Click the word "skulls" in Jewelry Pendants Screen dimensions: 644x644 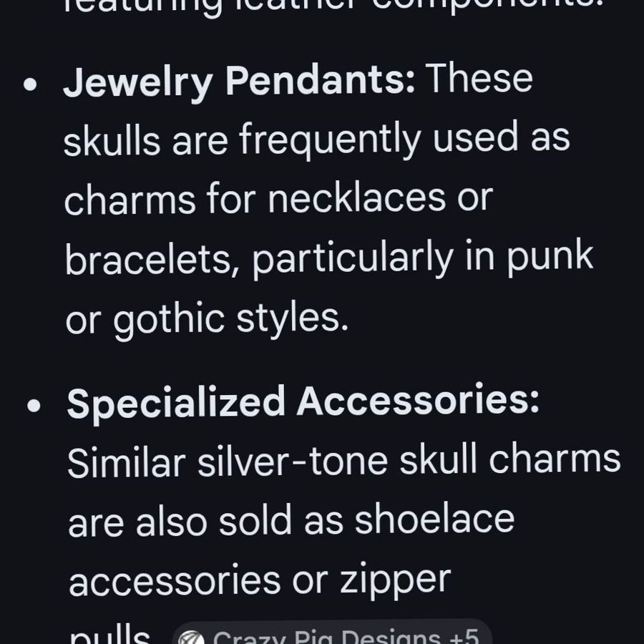[x=112, y=142]
